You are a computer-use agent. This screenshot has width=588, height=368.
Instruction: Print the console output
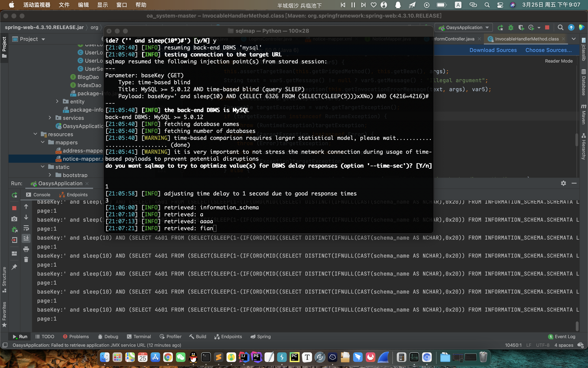[26, 249]
